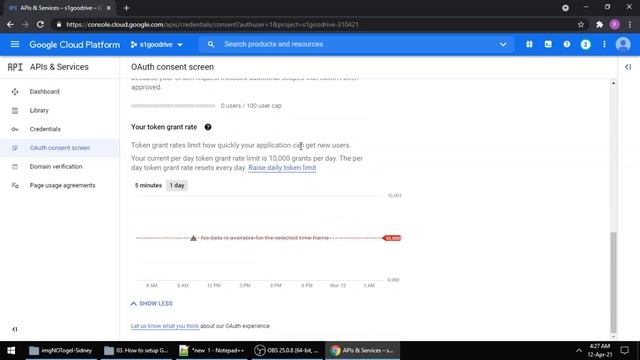Click the OAuth consent screen sidebar icon
This screenshot has width=640, height=360.
click(15, 148)
